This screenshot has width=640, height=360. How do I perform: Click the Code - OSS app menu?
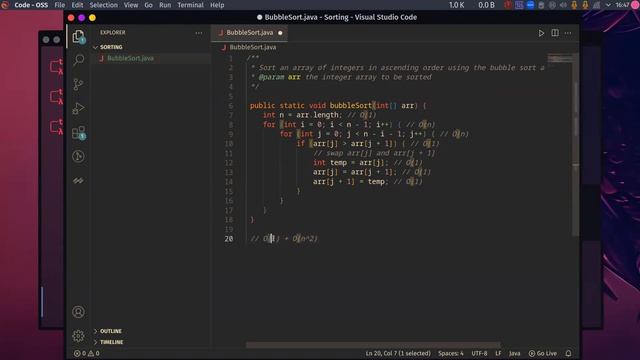click(31, 5)
